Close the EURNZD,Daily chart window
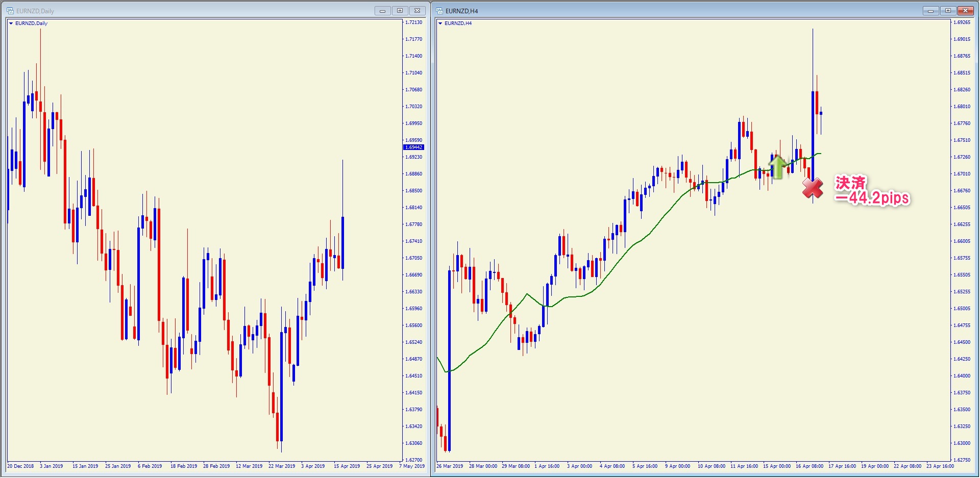This screenshot has height=478, width=980. [x=418, y=11]
